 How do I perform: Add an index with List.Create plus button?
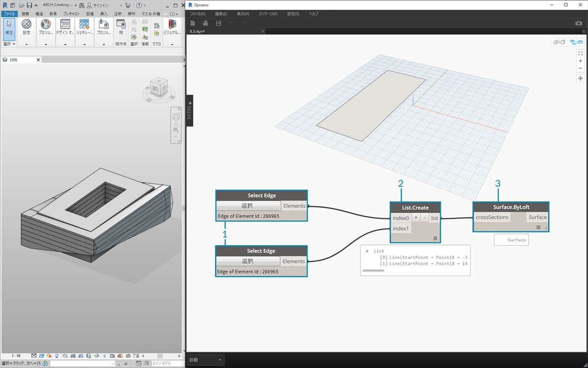pos(416,217)
